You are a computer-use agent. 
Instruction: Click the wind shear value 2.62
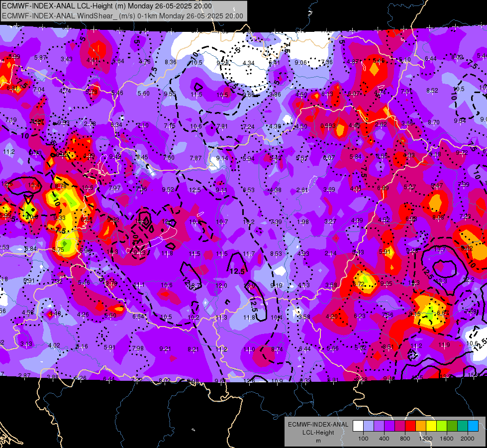(x=381, y=124)
